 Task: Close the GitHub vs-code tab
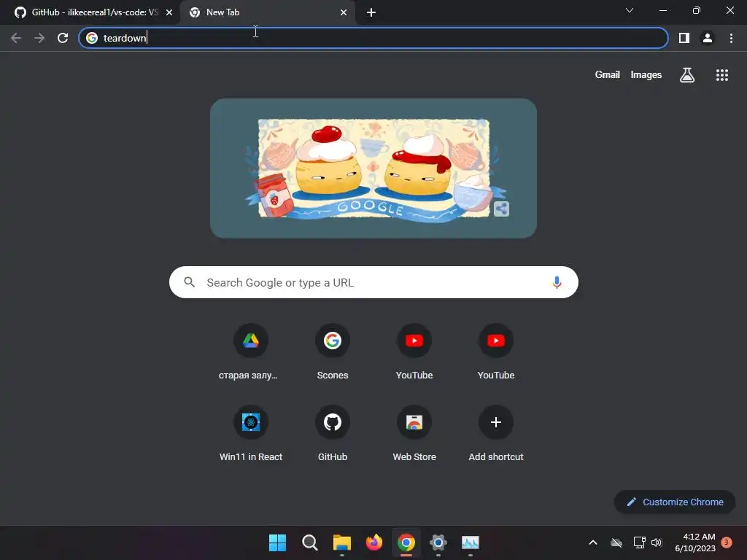(x=169, y=12)
